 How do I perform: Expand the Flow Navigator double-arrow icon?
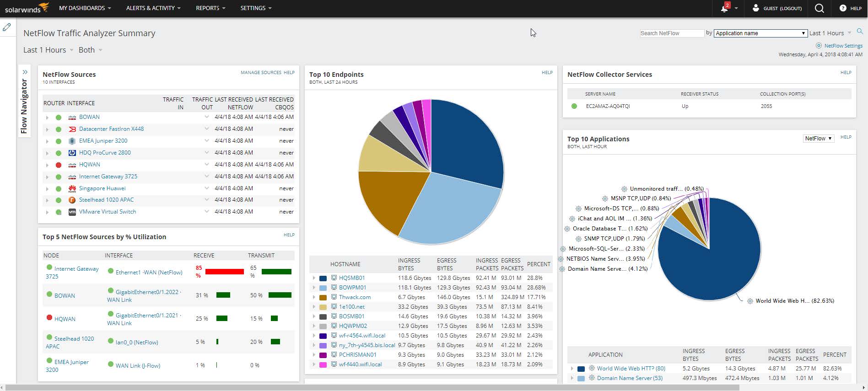point(25,72)
